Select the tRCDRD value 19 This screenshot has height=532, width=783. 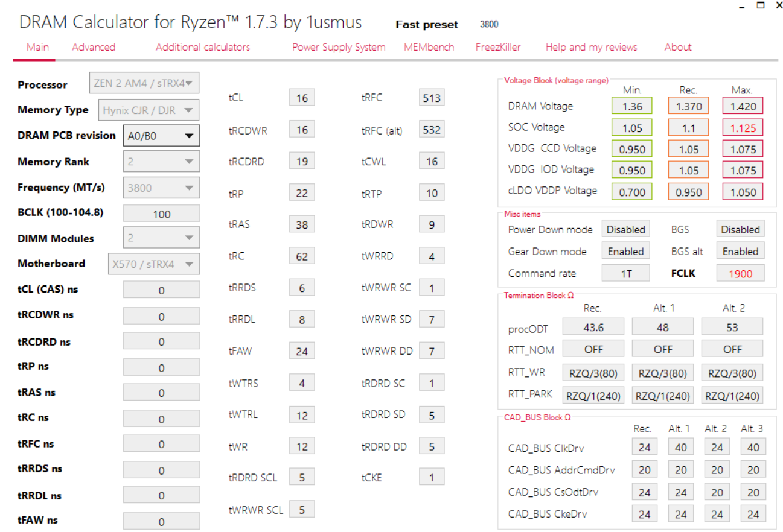[302, 161]
